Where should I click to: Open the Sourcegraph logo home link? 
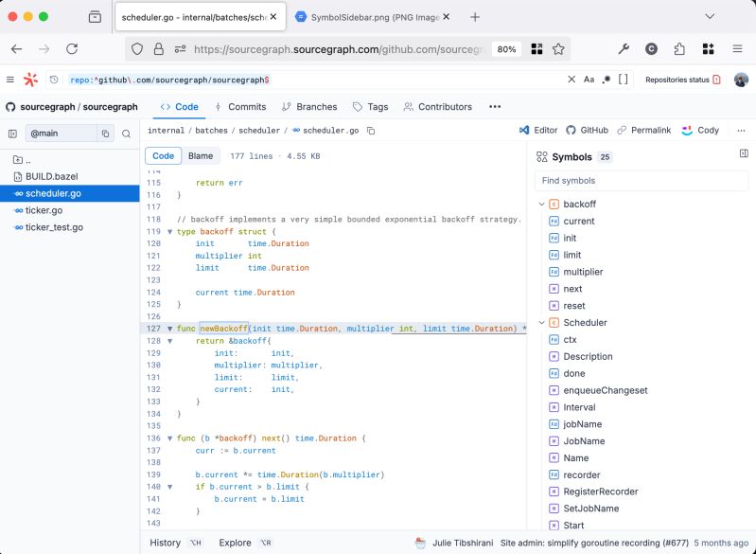point(31,80)
